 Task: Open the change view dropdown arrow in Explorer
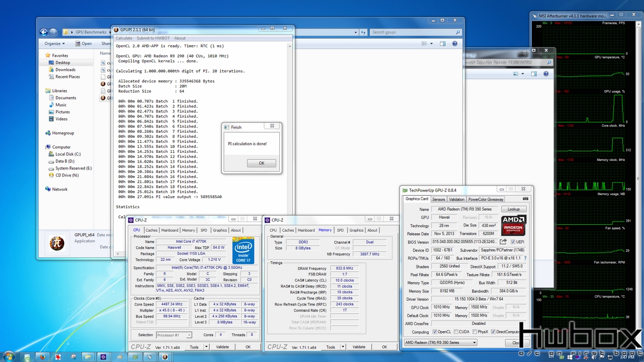432,44
